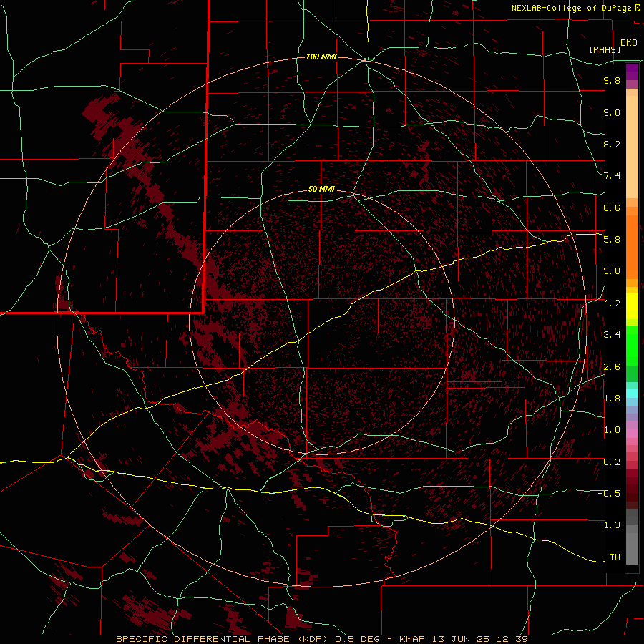Image resolution: width=644 pixels, height=644 pixels.
Task: Click the 50 NMI range ring label
Action: coord(321,189)
